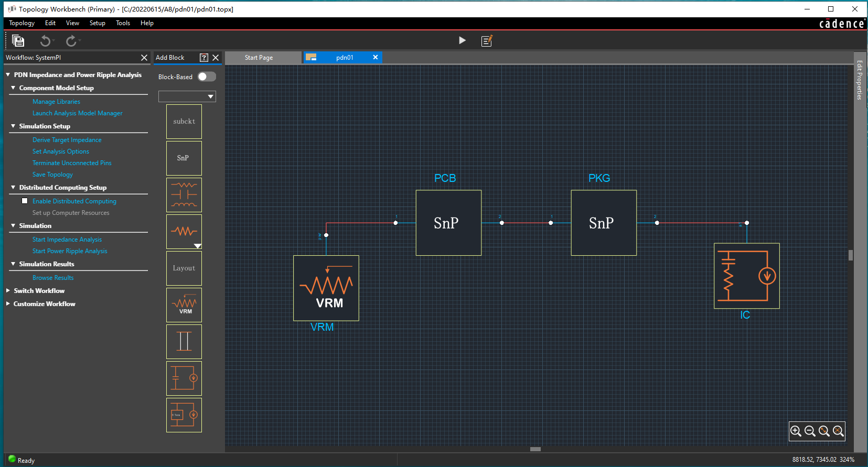Screen dimensions: 868x467
Task: Click Save Topology link
Action: [x=52, y=175]
